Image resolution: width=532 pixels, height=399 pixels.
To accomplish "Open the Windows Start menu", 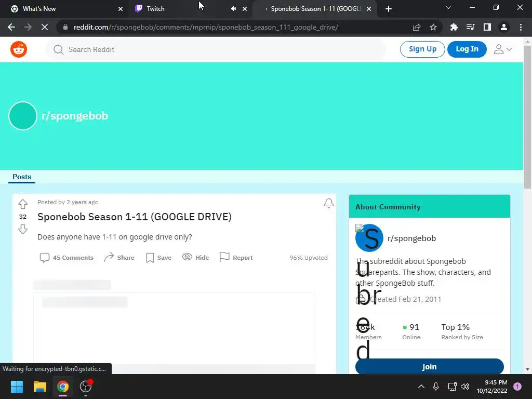I will pos(17,387).
